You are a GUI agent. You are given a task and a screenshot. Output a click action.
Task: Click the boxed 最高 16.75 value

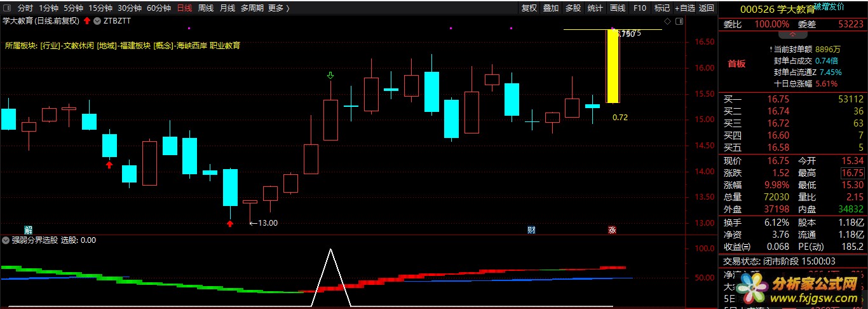coord(853,173)
